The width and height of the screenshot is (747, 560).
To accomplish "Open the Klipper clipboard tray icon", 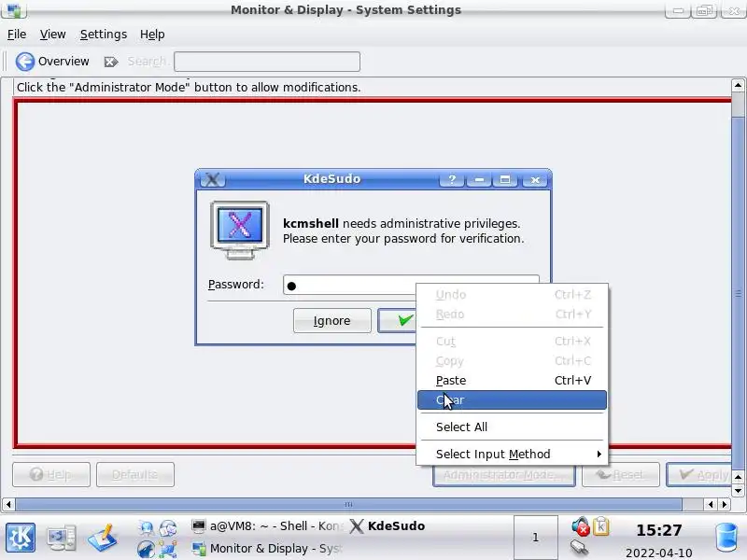I will (601, 526).
